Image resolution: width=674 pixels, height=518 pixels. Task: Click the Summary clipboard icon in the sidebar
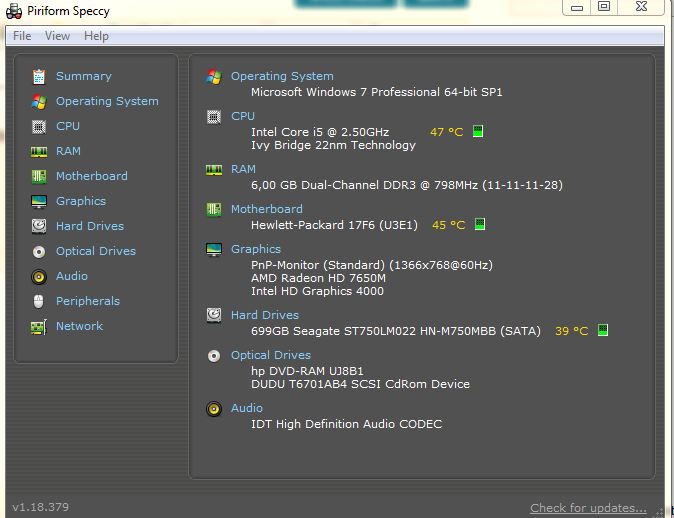pyautogui.click(x=39, y=77)
